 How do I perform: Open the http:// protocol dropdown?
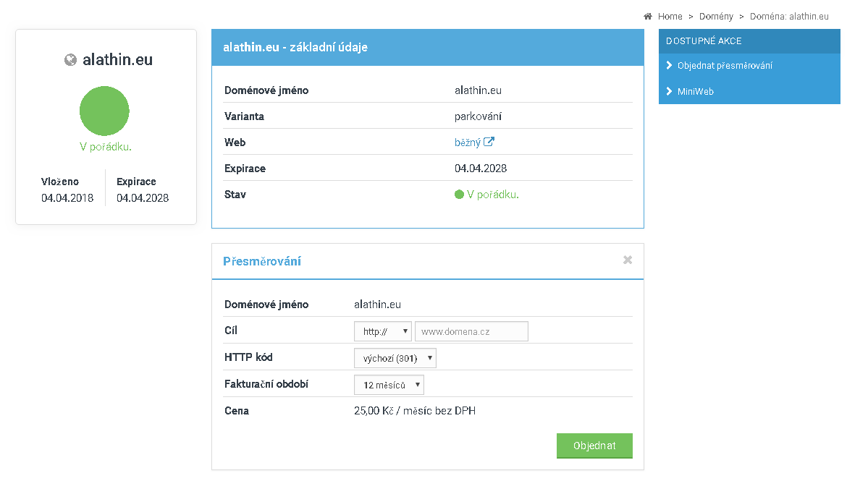pyautogui.click(x=382, y=331)
